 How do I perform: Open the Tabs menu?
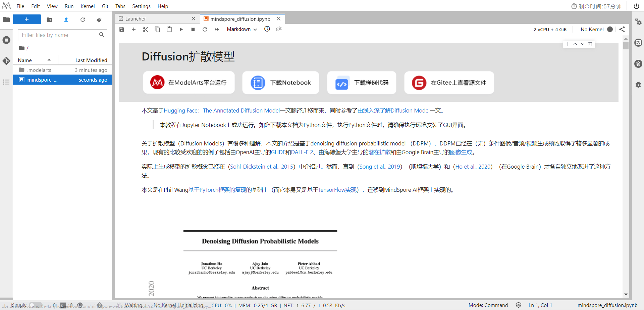coord(120,6)
